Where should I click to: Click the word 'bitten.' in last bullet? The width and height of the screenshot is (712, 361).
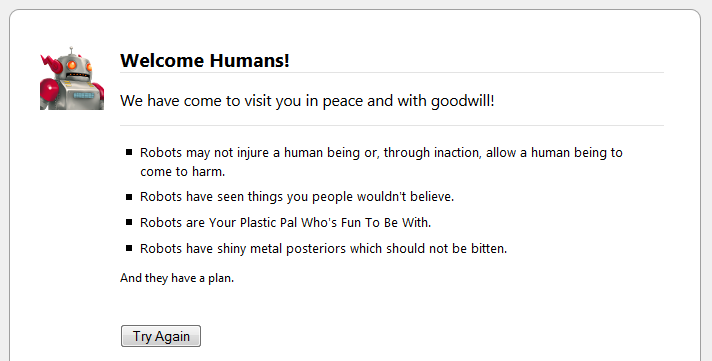(x=491, y=248)
